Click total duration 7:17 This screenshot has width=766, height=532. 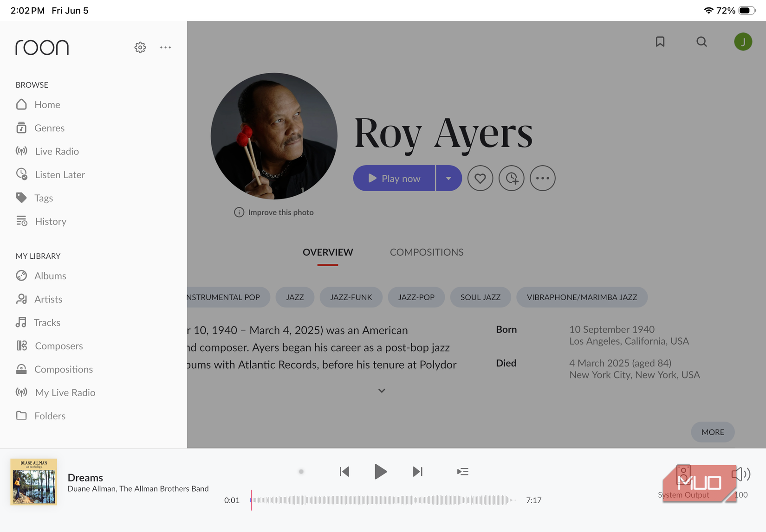click(533, 500)
